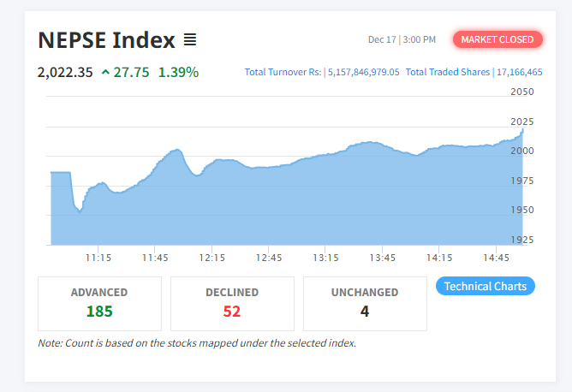572x392 pixels.
Task: Click the green up-arrow change indicator
Action: (105, 73)
